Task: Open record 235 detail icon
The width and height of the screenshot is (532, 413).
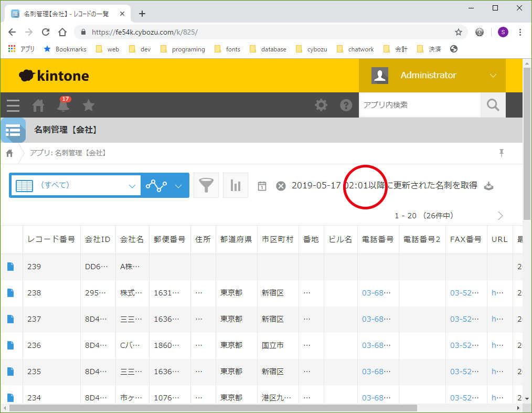Action: [x=10, y=372]
